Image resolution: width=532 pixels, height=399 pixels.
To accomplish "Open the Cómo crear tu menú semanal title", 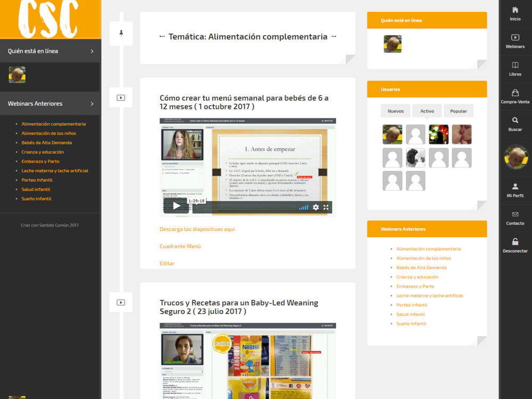I will pos(244,102).
